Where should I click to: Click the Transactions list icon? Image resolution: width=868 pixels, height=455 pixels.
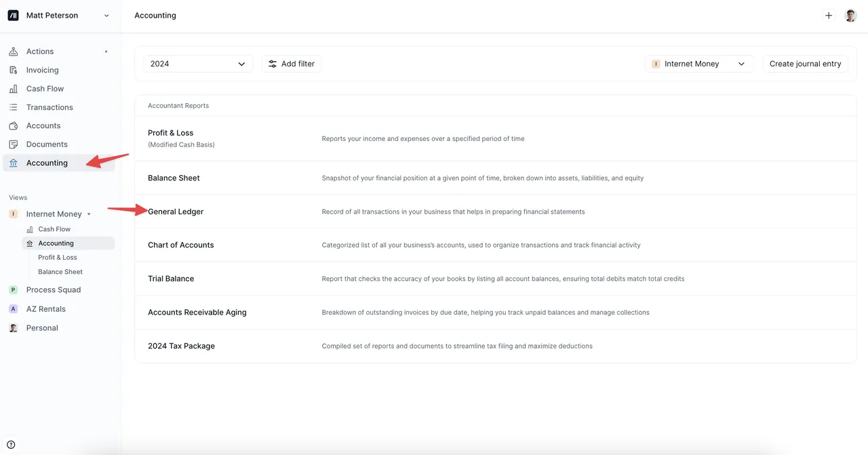(14, 107)
